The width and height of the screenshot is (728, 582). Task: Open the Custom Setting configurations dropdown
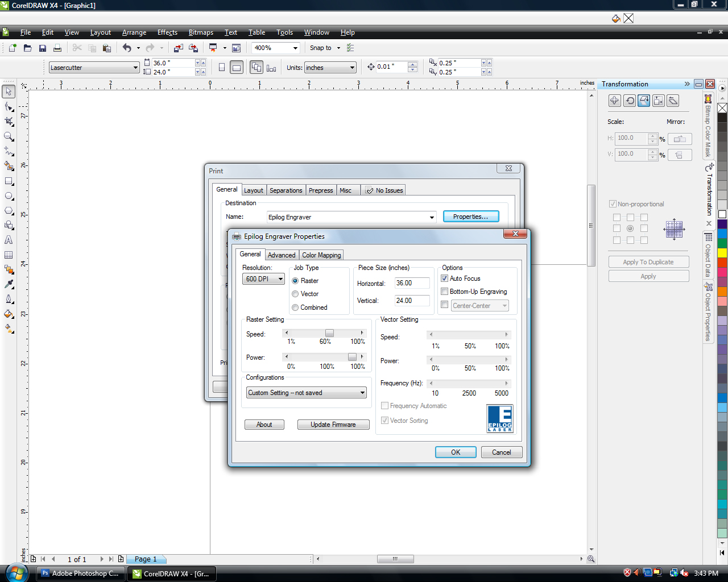[307, 393]
